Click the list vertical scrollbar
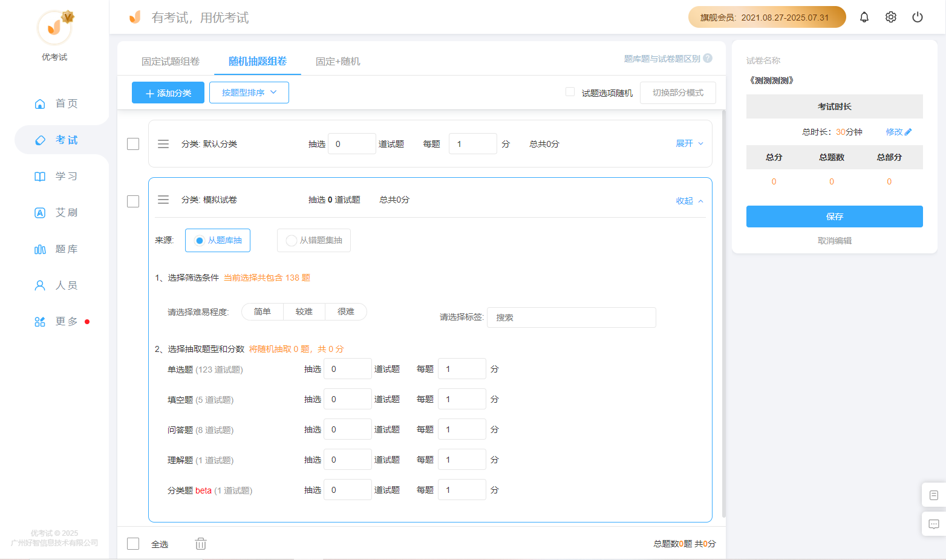 click(x=724, y=314)
